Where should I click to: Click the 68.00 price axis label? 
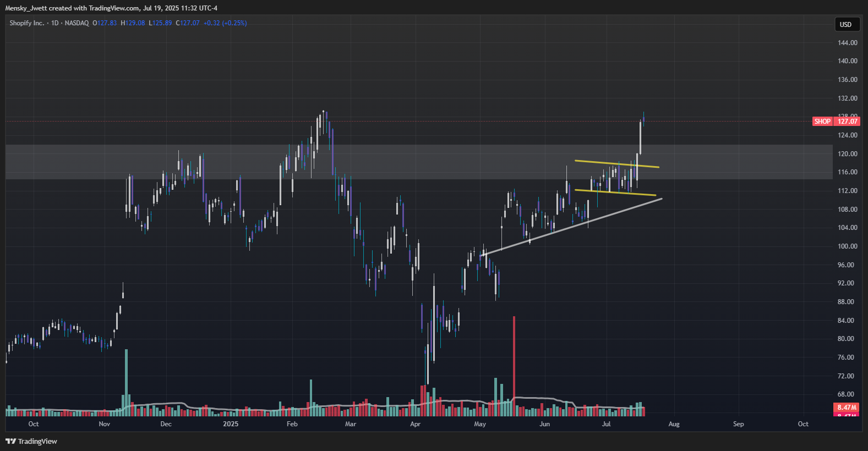coord(847,394)
